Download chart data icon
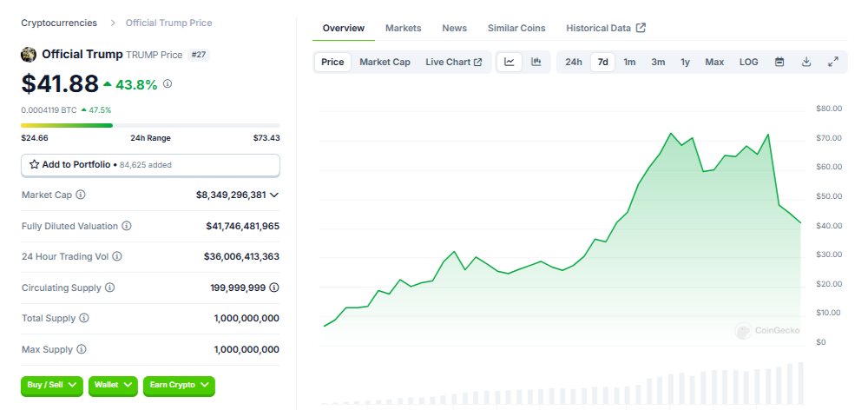Screen dimensions: 868x410 [x=806, y=62]
